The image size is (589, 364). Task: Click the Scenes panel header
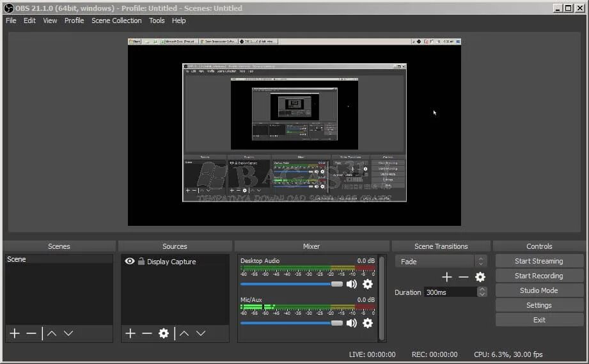pos(59,246)
